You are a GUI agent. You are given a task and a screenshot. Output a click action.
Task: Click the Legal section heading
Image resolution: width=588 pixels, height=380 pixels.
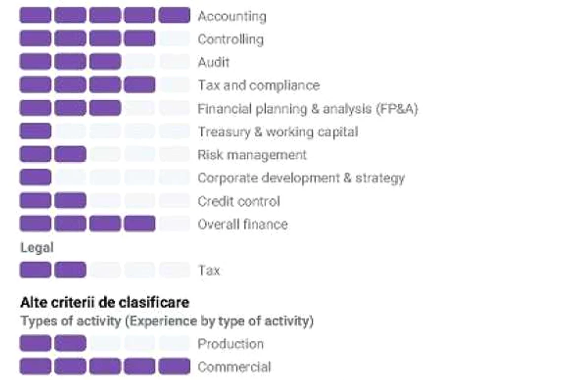(36, 248)
